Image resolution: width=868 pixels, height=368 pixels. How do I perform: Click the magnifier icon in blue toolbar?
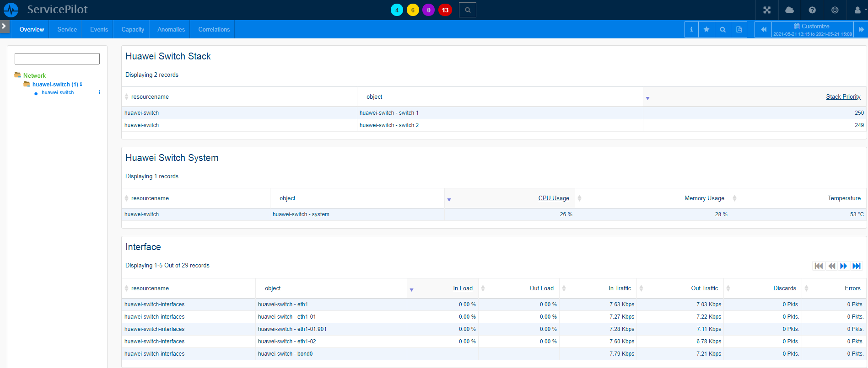coord(722,30)
